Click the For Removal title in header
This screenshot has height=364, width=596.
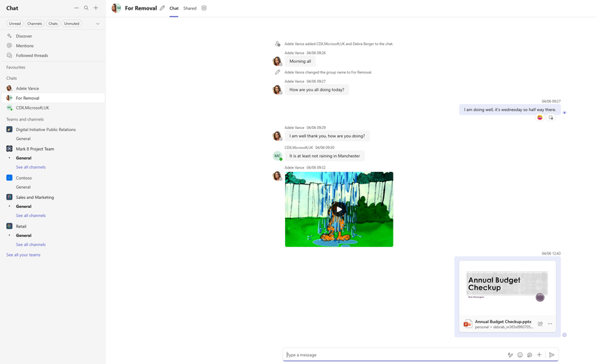click(141, 8)
